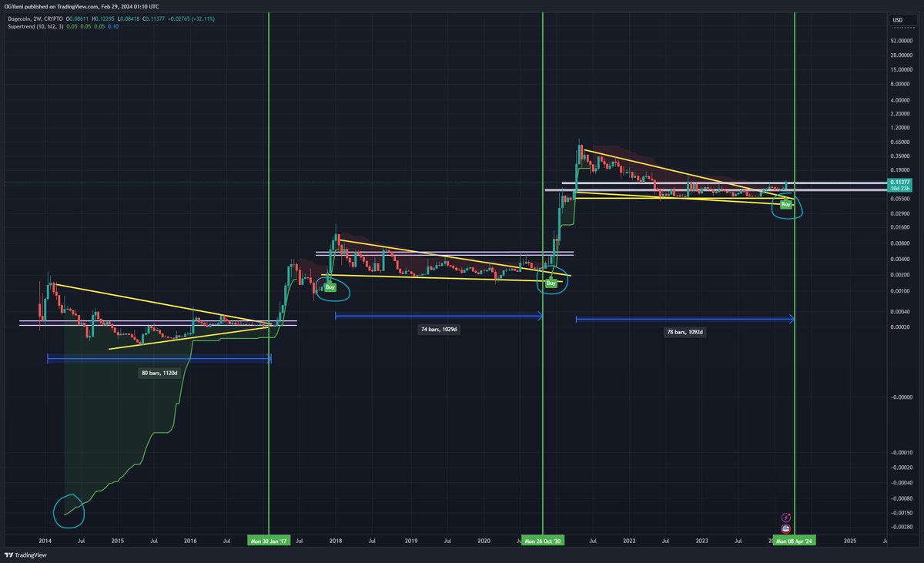Image resolution: width=924 pixels, height=563 pixels.
Task: Click the purple lightning event icon
Action: pos(786,518)
